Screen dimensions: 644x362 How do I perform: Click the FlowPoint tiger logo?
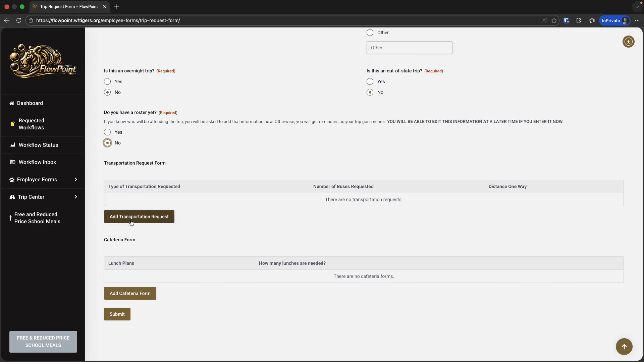pos(43,61)
